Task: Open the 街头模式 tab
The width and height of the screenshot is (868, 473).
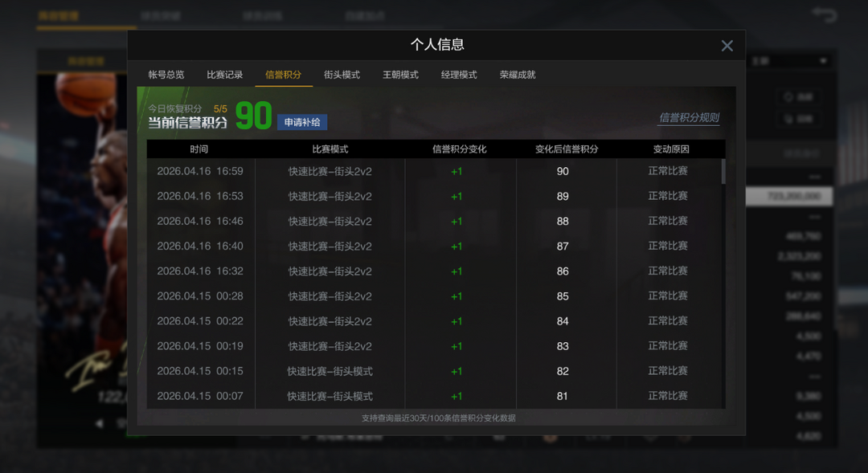Action: [342, 75]
